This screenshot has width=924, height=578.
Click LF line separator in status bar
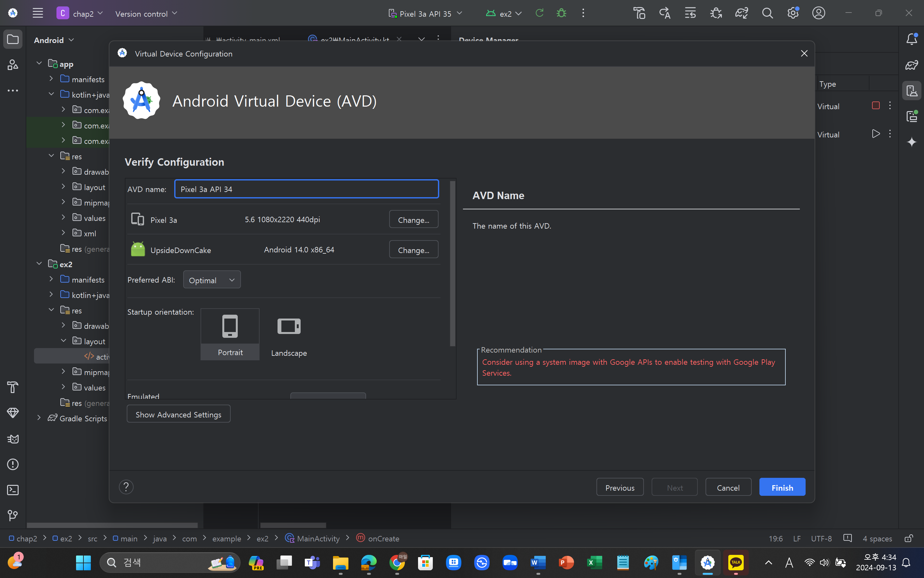click(x=797, y=538)
